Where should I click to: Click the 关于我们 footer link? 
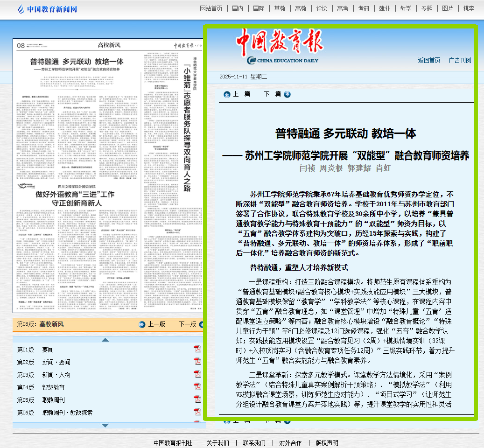(x=217, y=443)
